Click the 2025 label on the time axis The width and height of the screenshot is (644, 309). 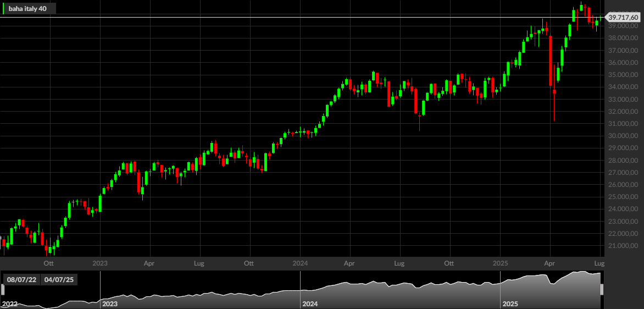tap(500, 263)
